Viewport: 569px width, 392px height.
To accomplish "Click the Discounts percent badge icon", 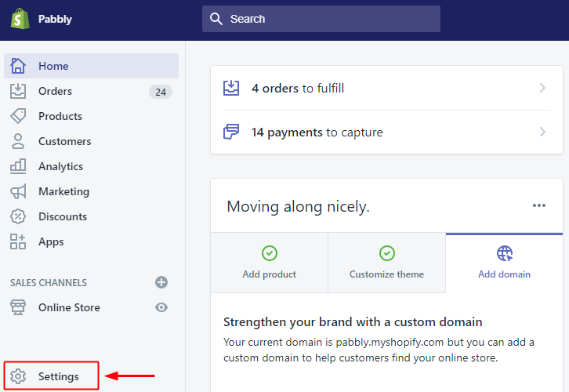I will pos(18,216).
